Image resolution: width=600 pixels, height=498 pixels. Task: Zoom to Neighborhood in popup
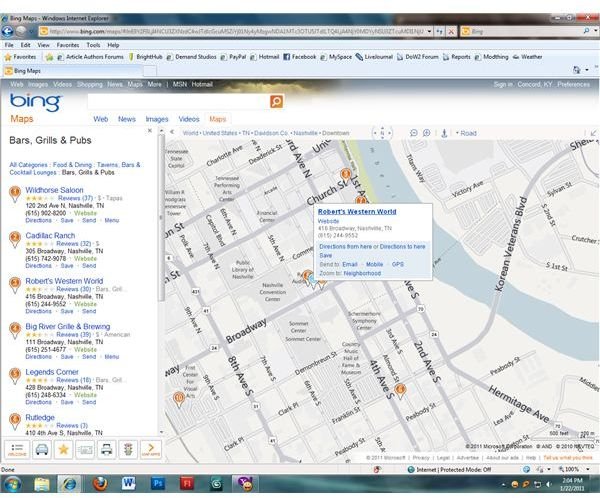pyautogui.click(x=362, y=273)
